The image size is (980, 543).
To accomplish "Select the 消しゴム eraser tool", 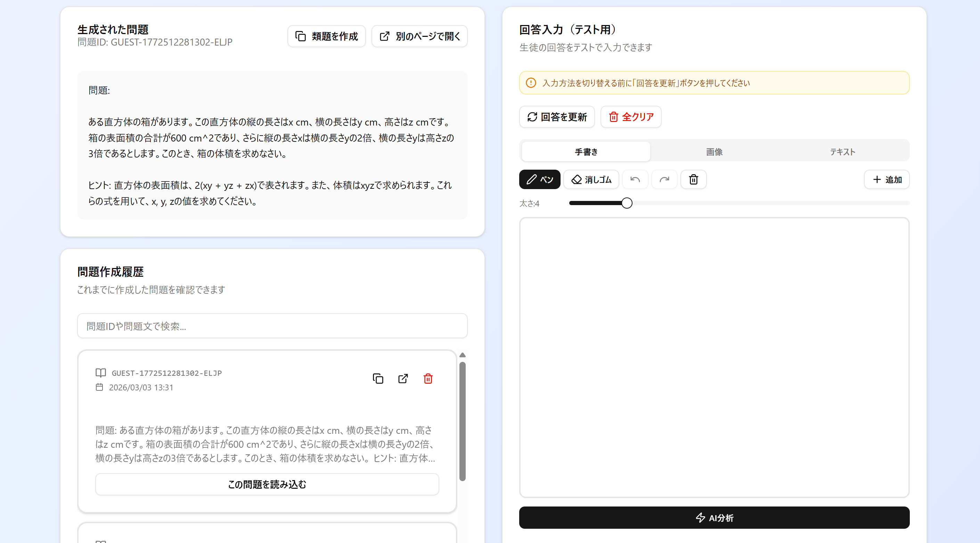I will point(591,179).
